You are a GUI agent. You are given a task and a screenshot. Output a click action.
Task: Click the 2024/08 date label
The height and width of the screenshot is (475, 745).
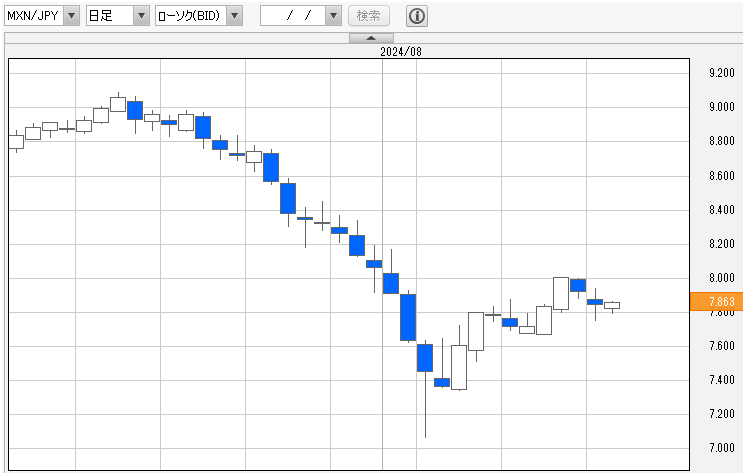click(x=401, y=52)
